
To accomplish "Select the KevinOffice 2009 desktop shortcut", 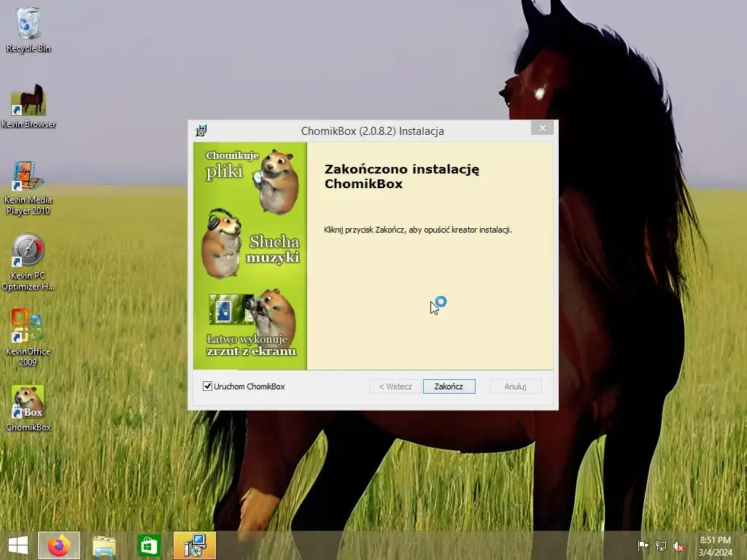I will pyautogui.click(x=28, y=337).
